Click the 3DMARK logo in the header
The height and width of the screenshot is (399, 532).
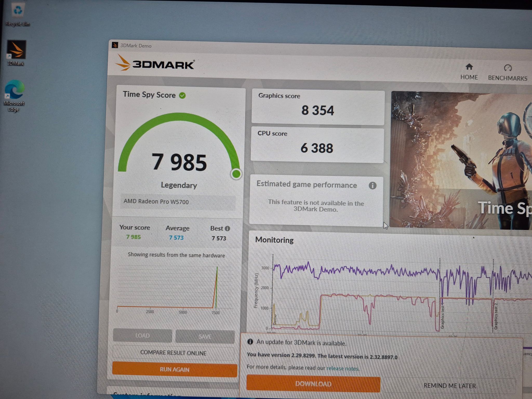tap(155, 63)
